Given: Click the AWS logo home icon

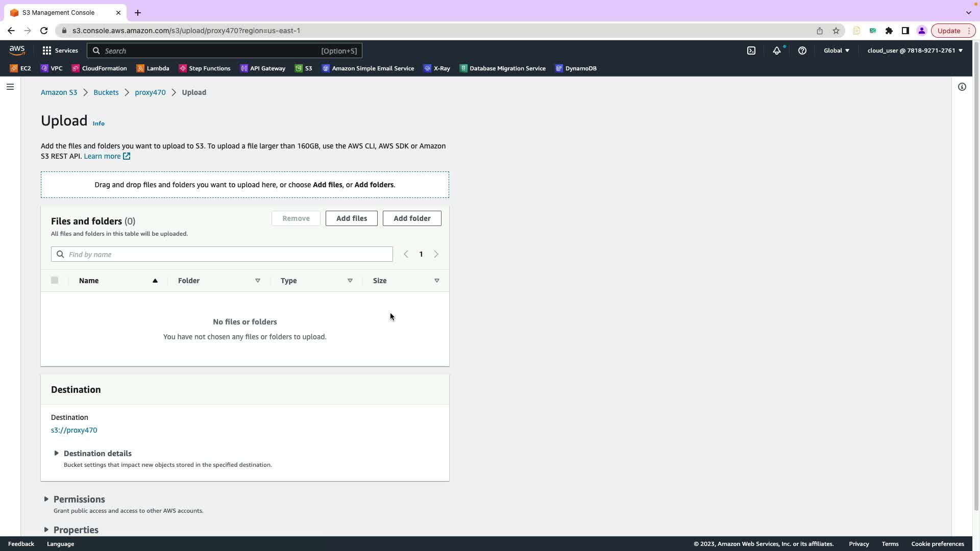Looking at the screenshot, I should tap(17, 50).
